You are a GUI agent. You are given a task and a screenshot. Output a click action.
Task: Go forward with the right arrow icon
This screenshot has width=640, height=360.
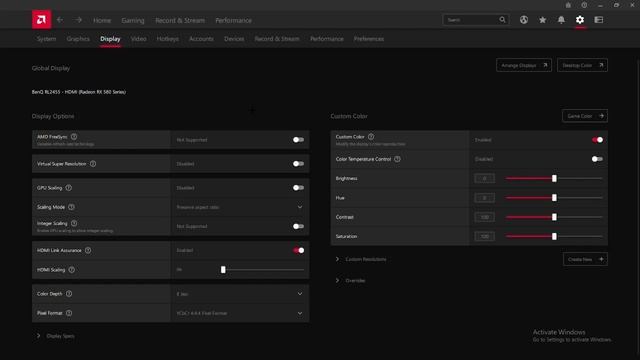(x=78, y=20)
